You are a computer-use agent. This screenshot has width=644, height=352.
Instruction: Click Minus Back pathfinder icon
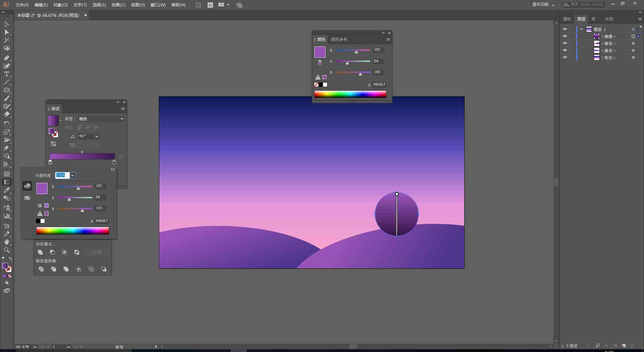[104, 269]
